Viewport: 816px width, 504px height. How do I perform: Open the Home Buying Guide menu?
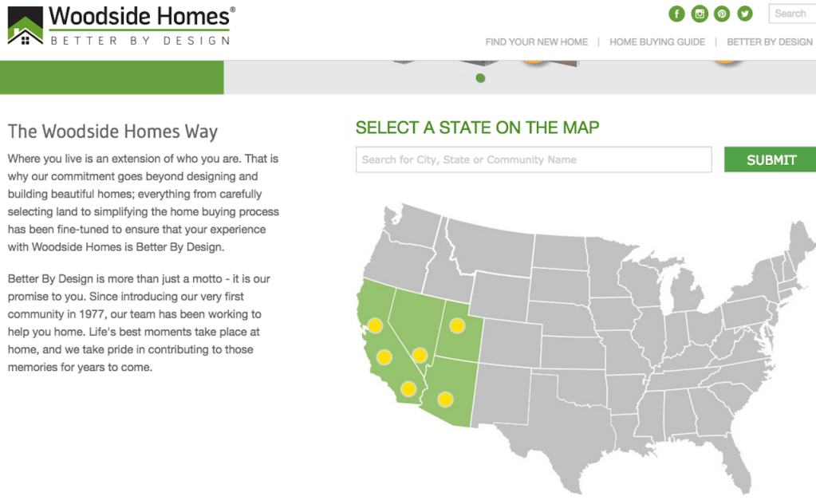tap(657, 42)
